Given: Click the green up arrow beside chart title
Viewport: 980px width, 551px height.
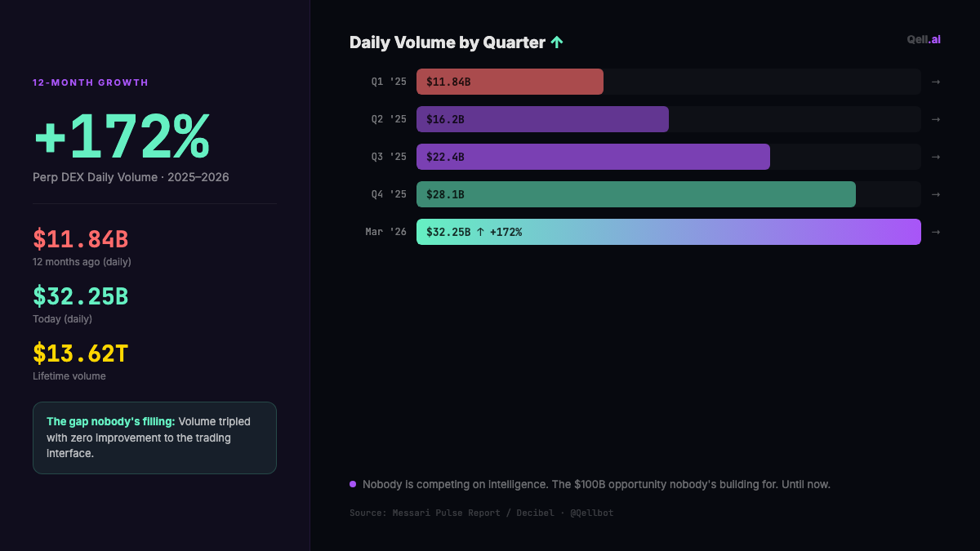Looking at the screenshot, I should pyautogui.click(x=557, y=42).
